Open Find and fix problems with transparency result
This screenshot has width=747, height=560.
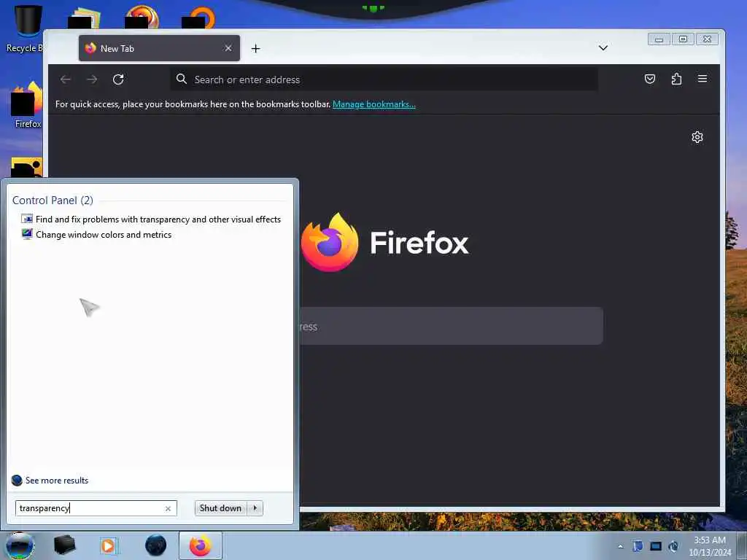pyautogui.click(x=151, y=219)
